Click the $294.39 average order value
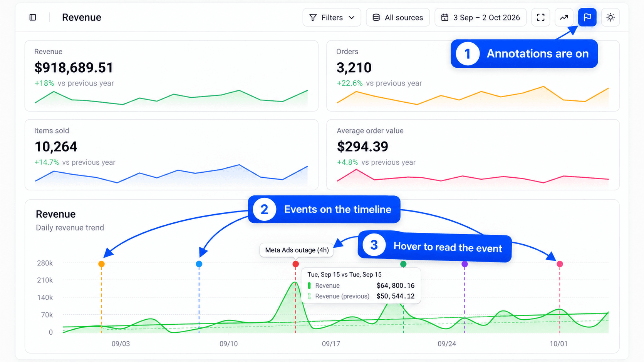The width and height of the screenshot is (644, 362). 362,147
